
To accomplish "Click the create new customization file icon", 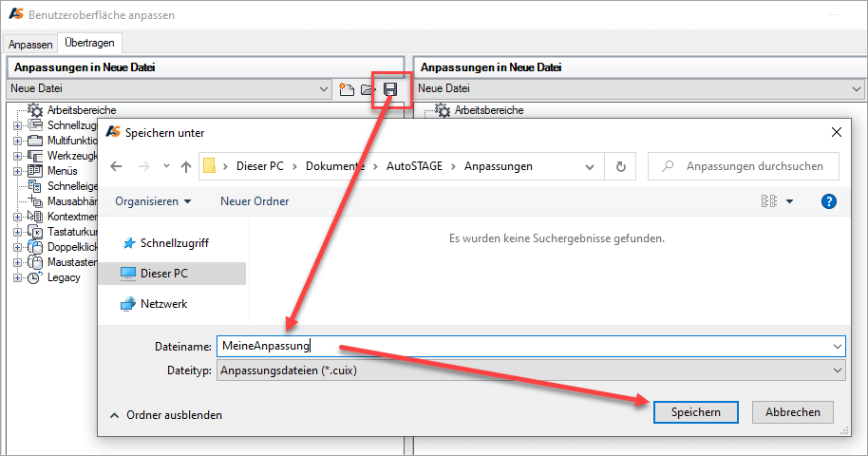I will (347, 89).
